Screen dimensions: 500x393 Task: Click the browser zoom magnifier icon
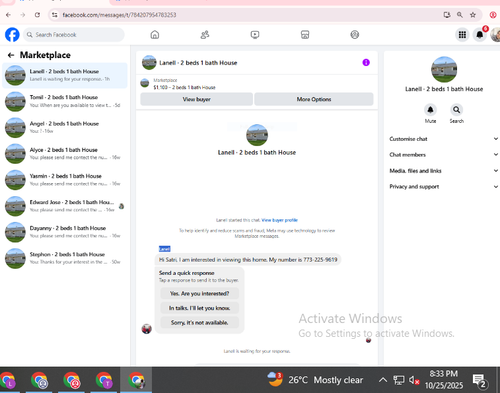(x=460, y=15)
